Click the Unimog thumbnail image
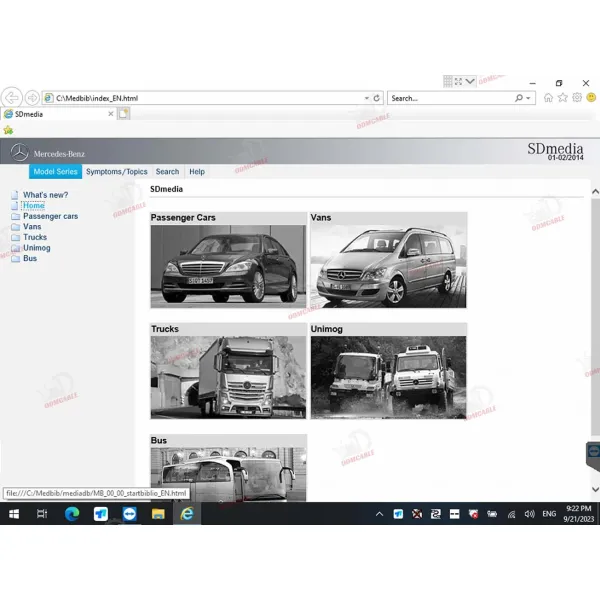600x600 pixels. [x=388, y=377]
